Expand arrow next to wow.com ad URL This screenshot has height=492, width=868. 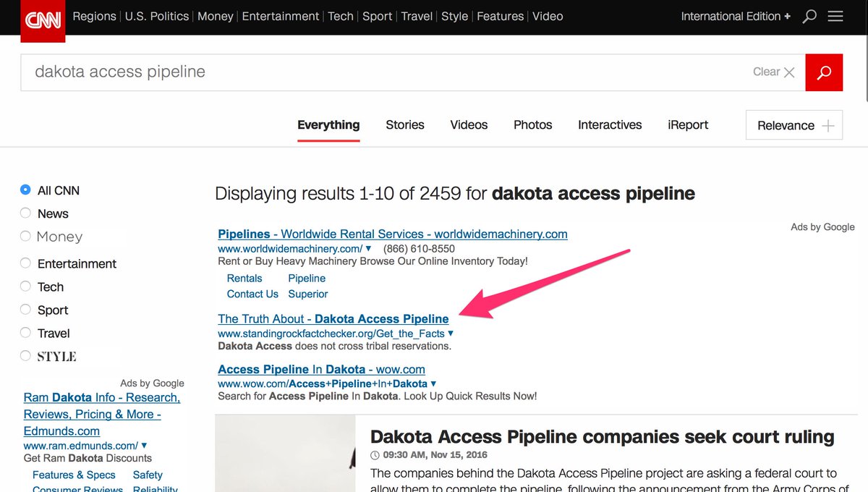coord(433,383)
